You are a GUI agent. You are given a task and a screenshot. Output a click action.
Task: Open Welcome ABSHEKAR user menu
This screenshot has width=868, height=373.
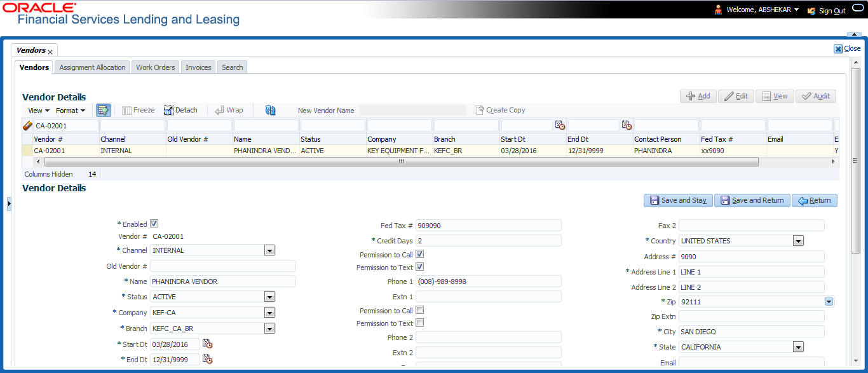click(x=763, y=10)
